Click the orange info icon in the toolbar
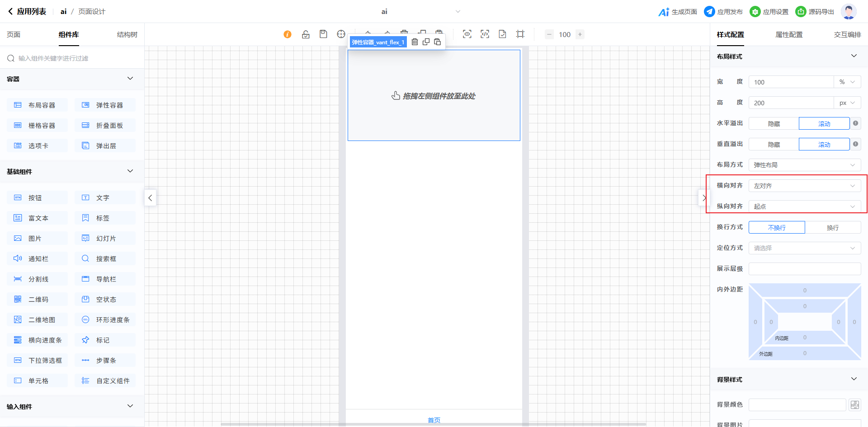This screenshot has height=427, width=868. pos(288,34)
